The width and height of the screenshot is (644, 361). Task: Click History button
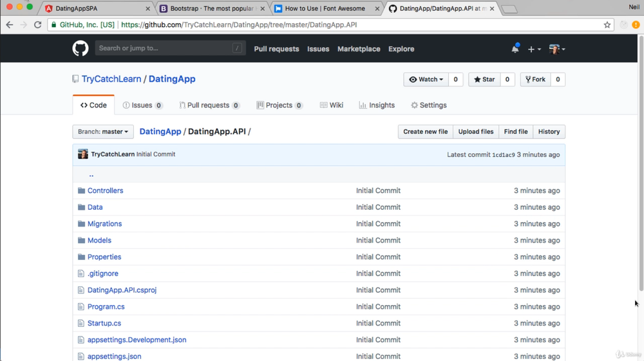549,132
